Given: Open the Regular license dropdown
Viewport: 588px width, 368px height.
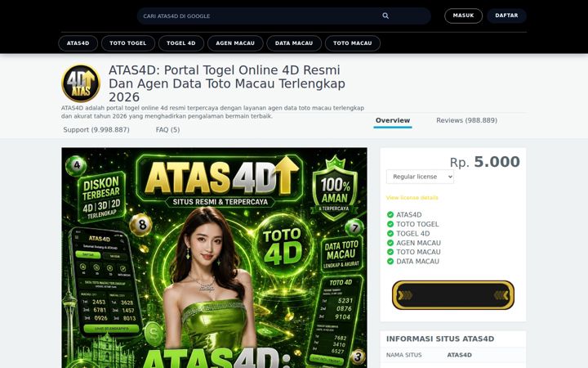Looking at the screenshot, I should pos(420,177).
